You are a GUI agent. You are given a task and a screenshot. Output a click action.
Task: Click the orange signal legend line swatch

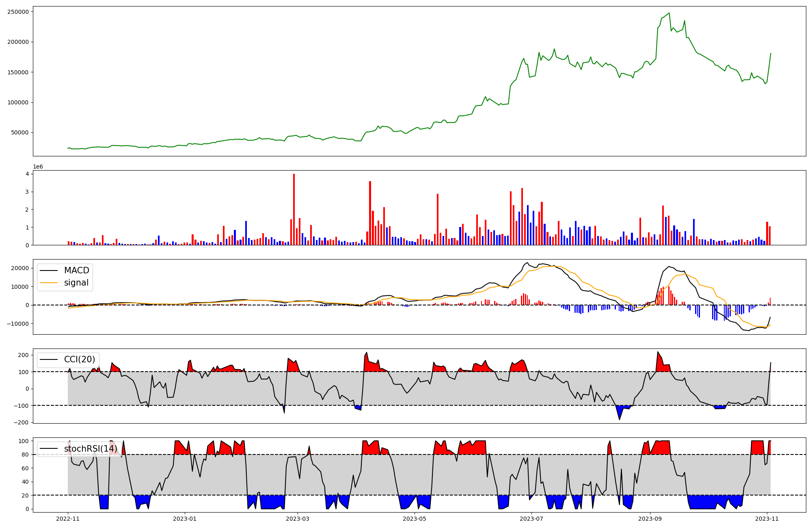(50, 283)
